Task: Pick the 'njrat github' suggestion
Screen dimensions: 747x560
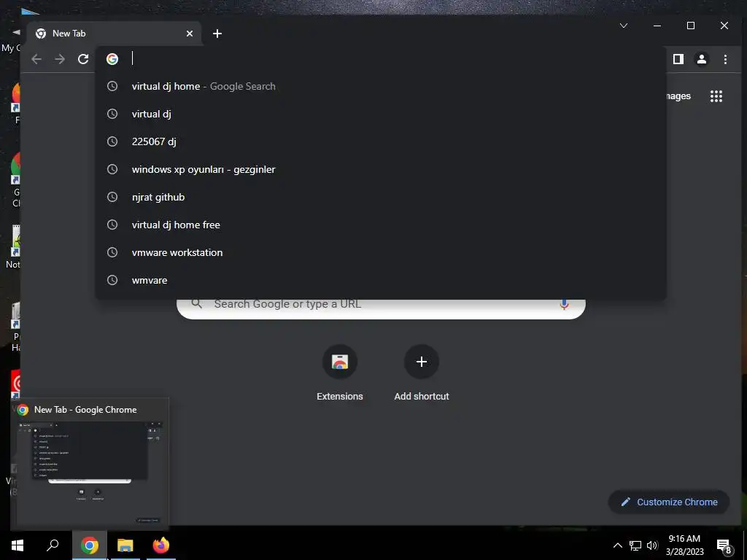Action: pyautogui.click(x=380, y=197)
